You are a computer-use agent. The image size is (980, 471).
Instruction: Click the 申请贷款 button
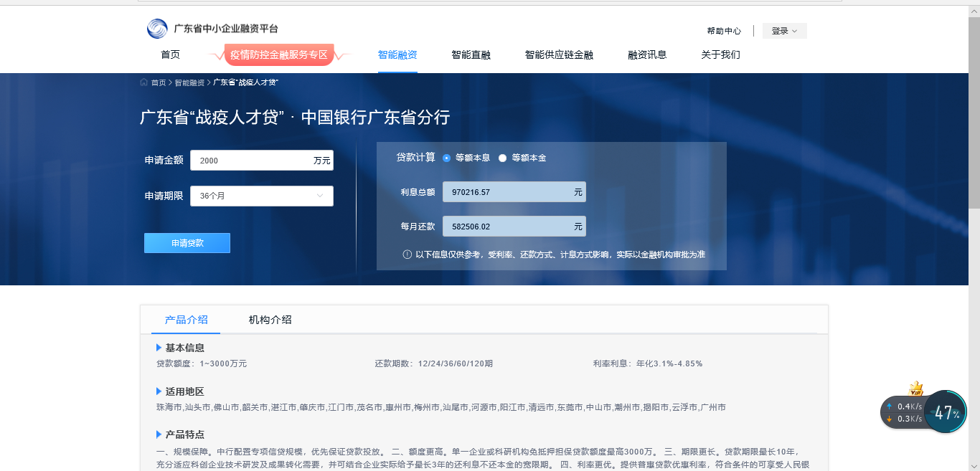[x=187, y=243]
